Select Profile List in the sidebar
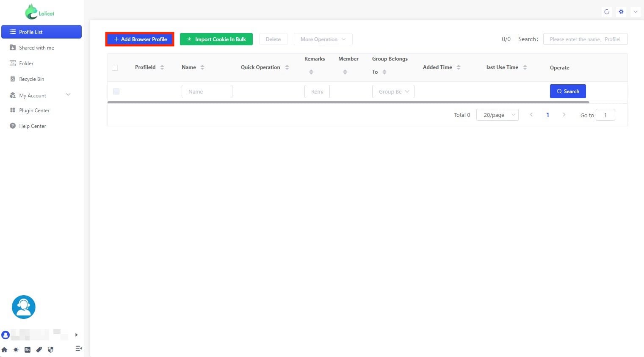The height and width of the screenshot is (357, 644). [41, 32]
